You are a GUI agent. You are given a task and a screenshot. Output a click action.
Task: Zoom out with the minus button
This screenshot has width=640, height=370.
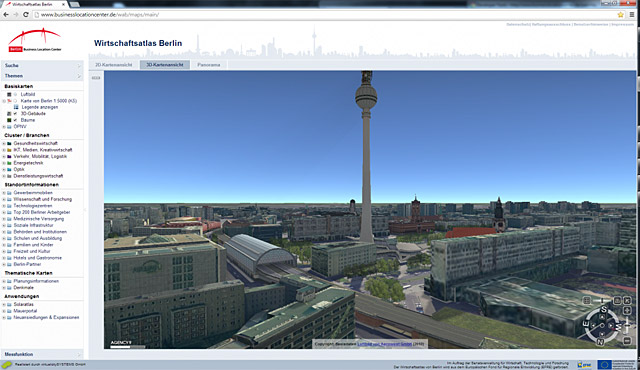(627, 341)
